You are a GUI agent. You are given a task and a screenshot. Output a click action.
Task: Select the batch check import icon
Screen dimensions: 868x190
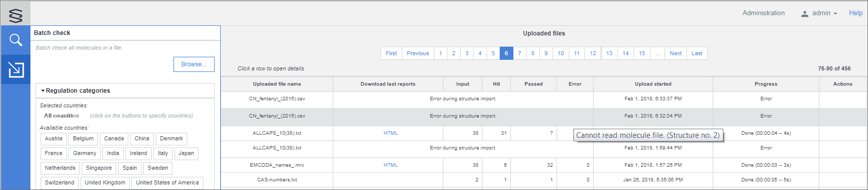(16, 69)
